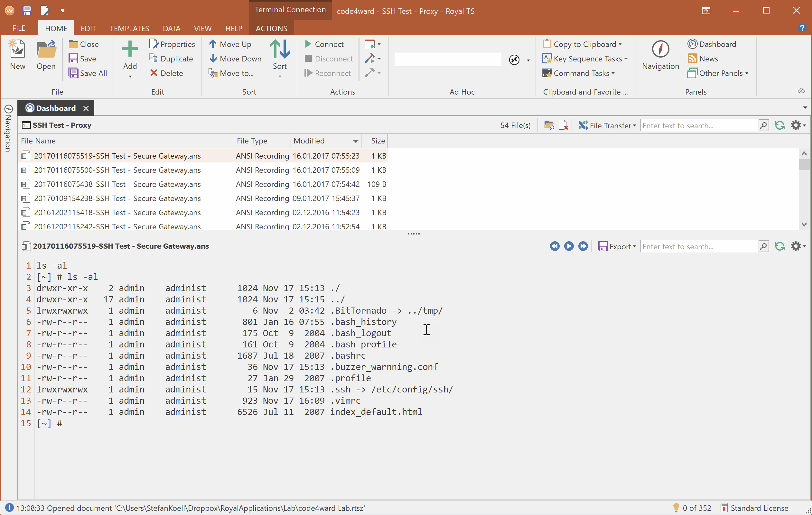
Task: Refresh the file list
Action: click(779, 125)
